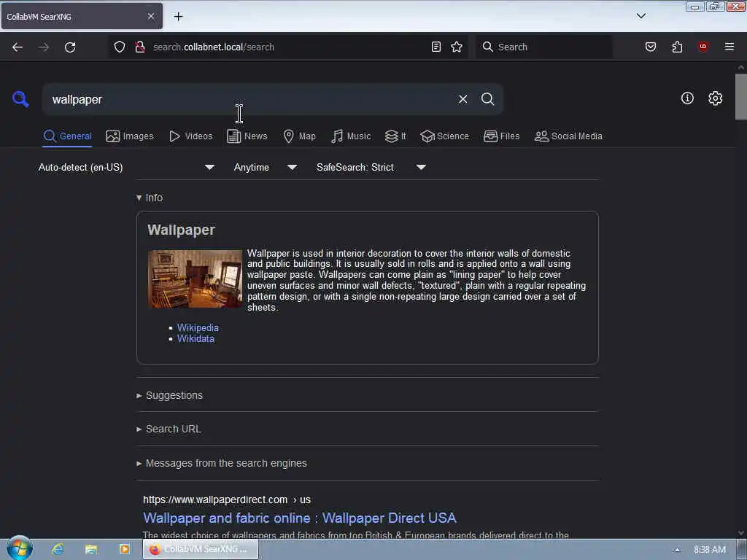747x560 pixels.
Task: Open SafeSearch: Strict dropdown
Action: pyautogui.click(x=371, y=168)
